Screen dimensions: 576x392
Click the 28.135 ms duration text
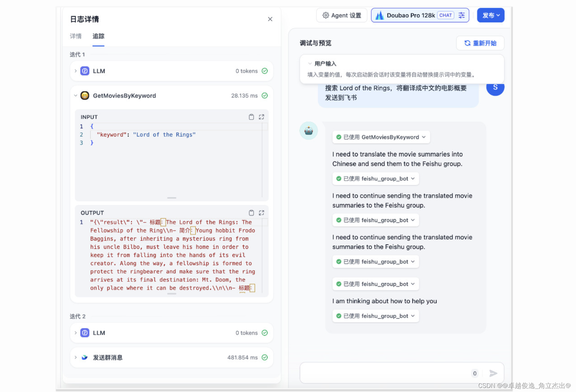coord(244,96)
